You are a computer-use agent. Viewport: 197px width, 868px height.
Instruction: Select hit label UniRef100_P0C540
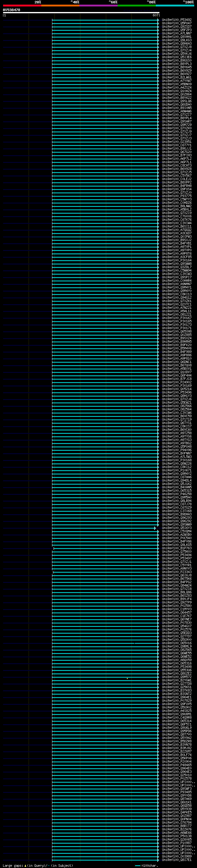tap(177, 538)
